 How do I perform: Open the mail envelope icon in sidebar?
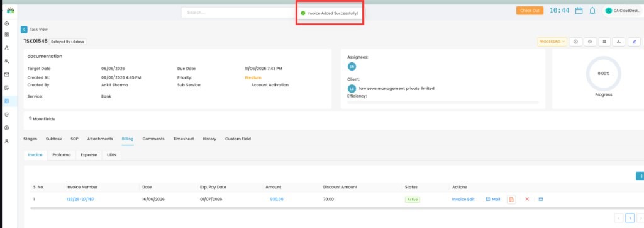coord(6,74)
